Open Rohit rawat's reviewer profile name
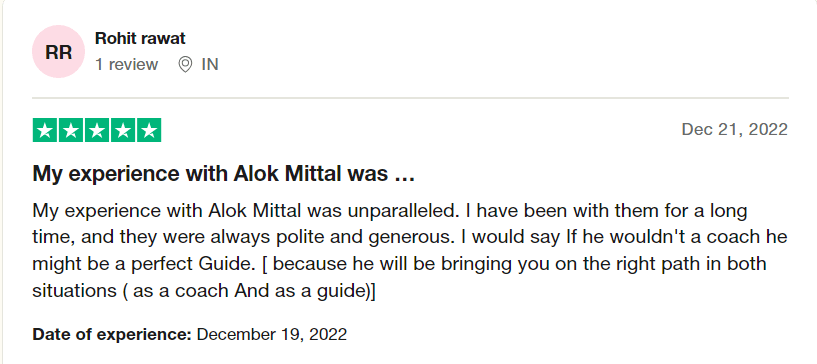The image size is (817, 364). pyautogui.click(x=140, y=38)
